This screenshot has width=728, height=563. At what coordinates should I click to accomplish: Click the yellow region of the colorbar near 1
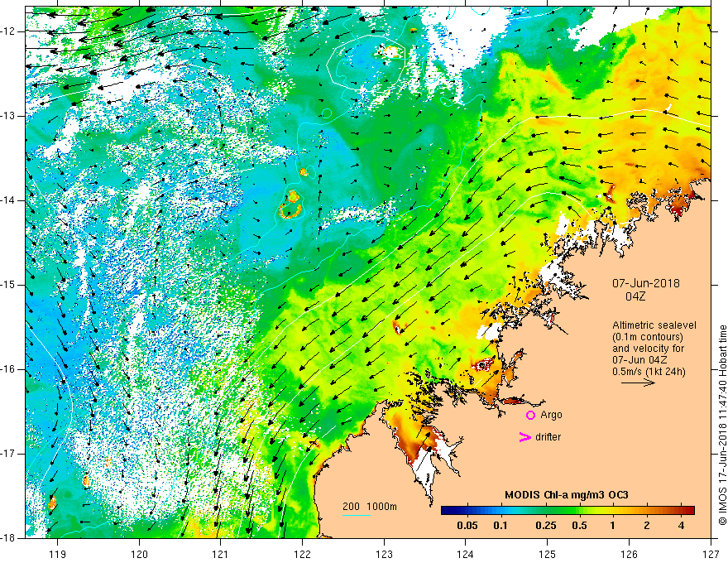(613, 511)
